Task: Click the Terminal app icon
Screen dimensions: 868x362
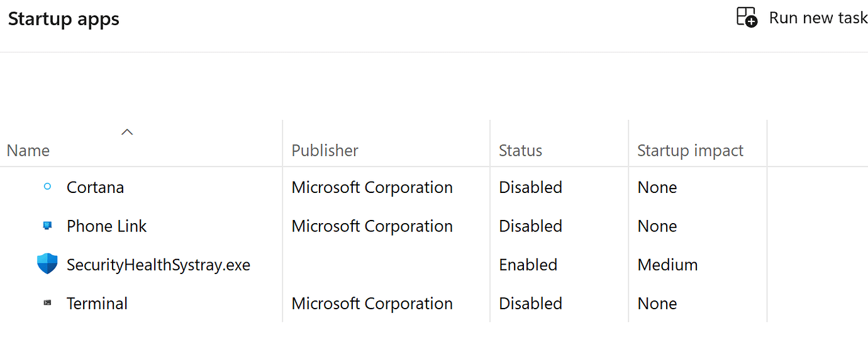Action: coord(47,303)
